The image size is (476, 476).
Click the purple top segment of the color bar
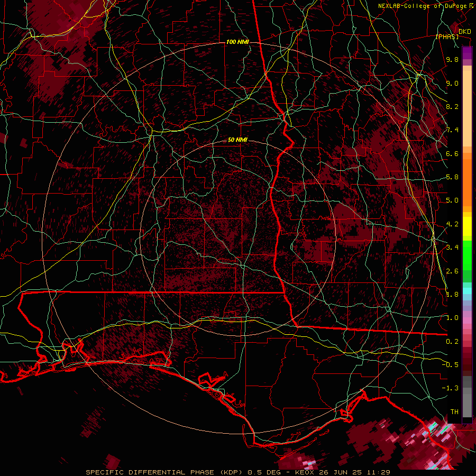coord(467,53)
